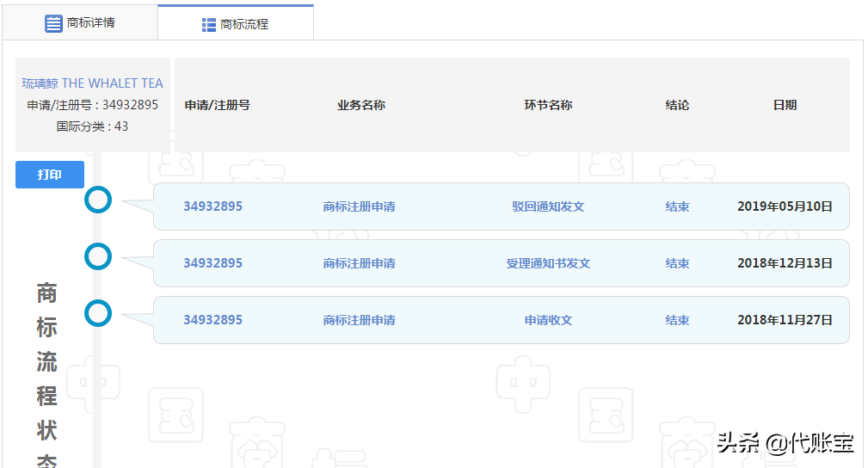This screenshot has height=468, width=868.
Task: Click 结束 in the 2018年12月13日 row
Action: [x=677, y=263]
